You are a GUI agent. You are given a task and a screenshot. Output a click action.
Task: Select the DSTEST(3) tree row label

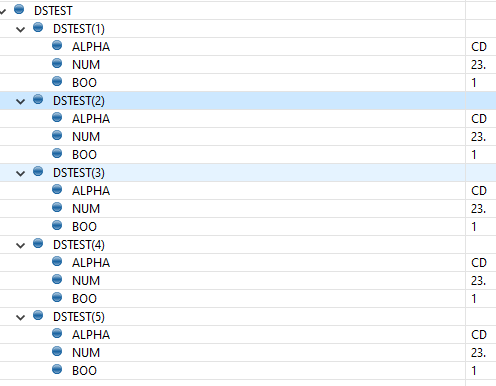pos(79,173)
